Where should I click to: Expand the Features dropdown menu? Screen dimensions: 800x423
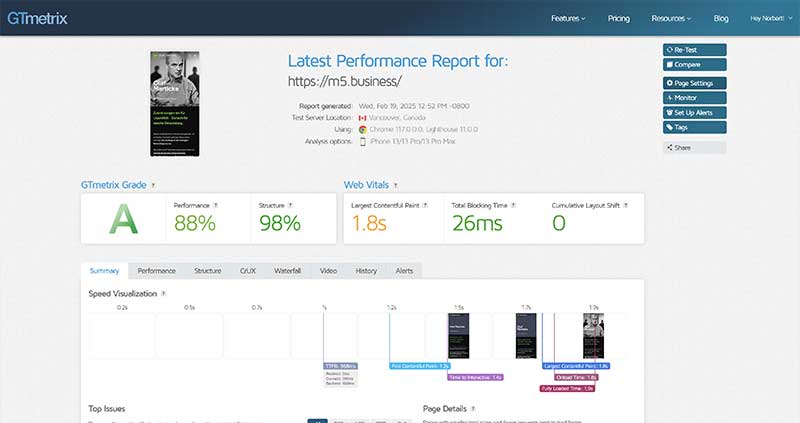point(569,18)
